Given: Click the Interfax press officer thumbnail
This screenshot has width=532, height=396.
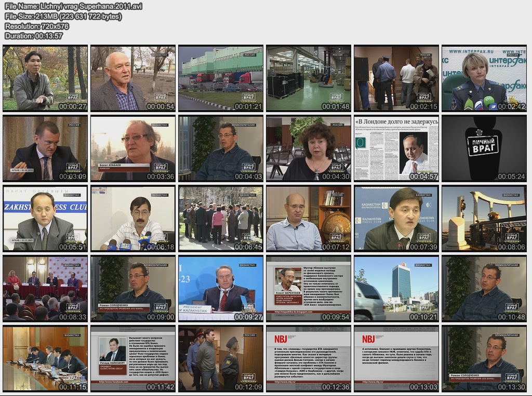Looking at the screenshot, I should click(484, 78).
